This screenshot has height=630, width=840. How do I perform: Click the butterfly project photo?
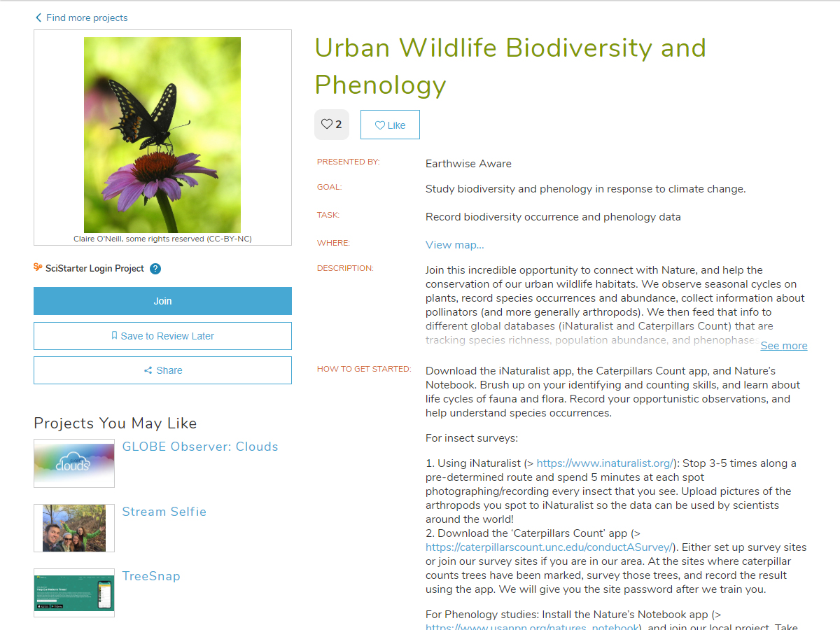[162, 134]
